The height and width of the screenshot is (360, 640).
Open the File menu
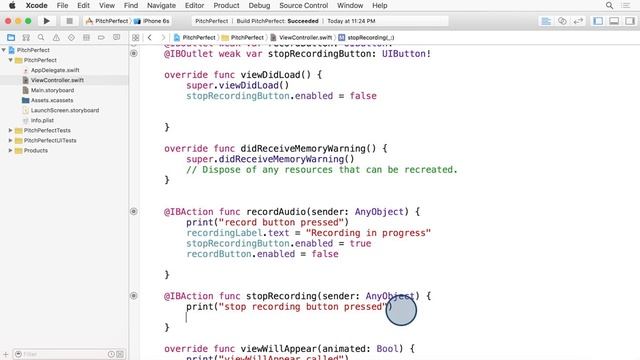62,5
